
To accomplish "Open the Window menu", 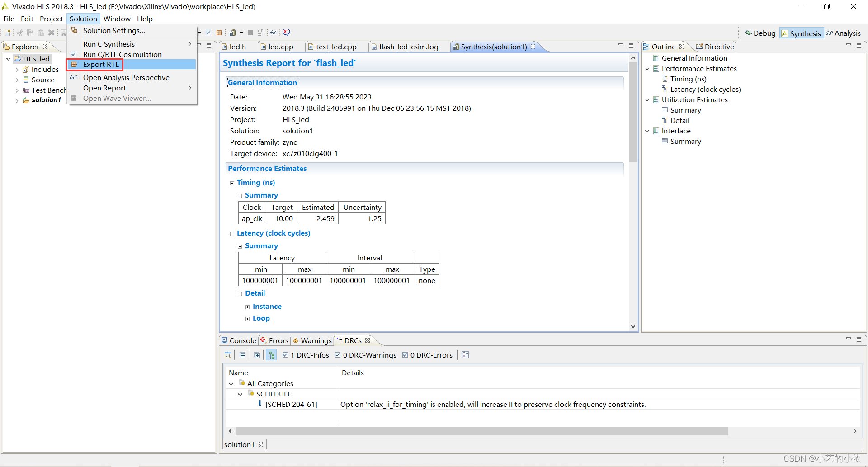I will [117, 19].
